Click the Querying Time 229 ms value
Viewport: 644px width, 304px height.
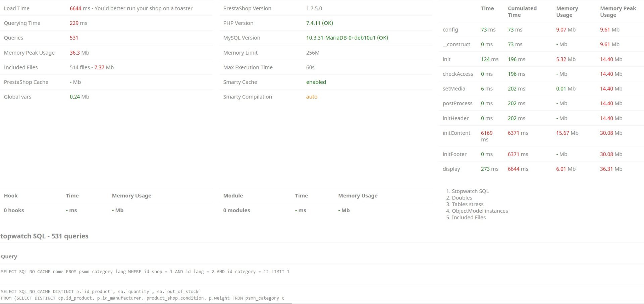click(78, 23)
